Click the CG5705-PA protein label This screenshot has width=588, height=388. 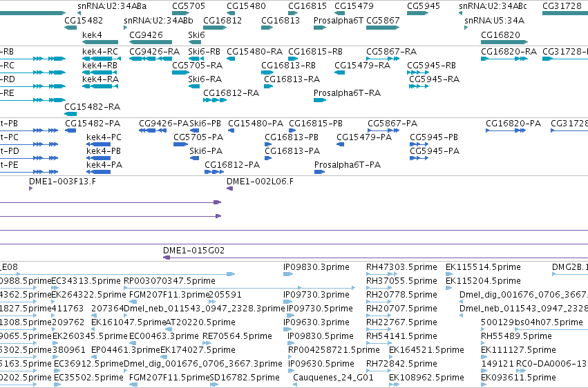pyautogui.click(x=198, y=137)
